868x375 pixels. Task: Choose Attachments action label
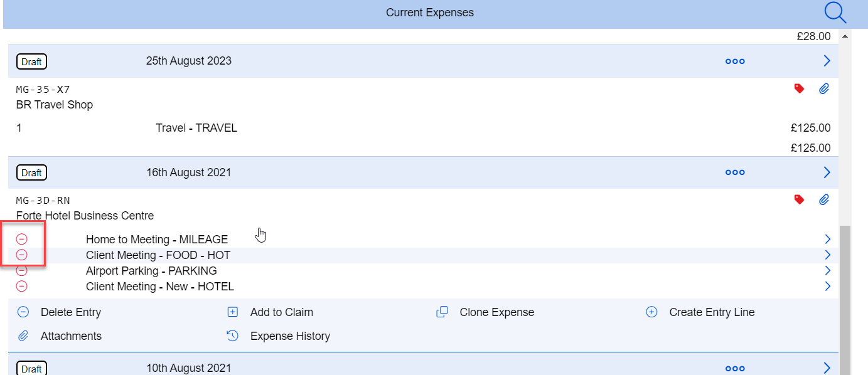coord(71,336)
